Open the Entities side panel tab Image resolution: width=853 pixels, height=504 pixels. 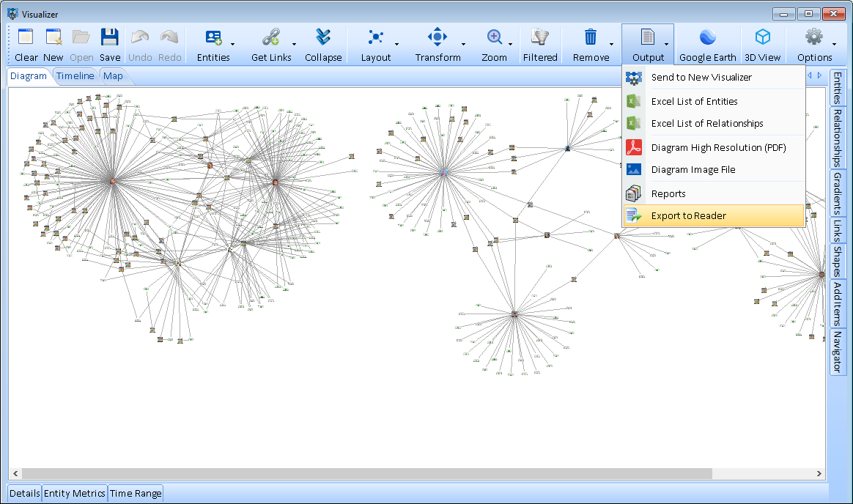click(x=837, y=87)
